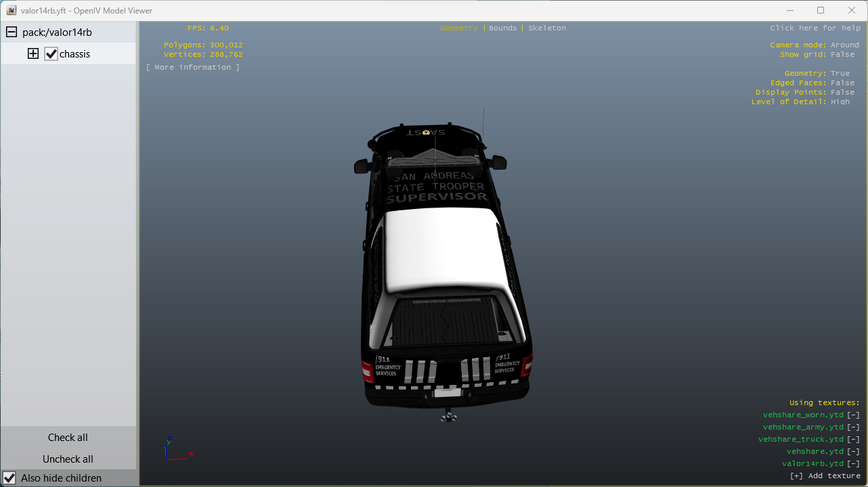868x487 pixels.
Task: Disable the Also hide children checkbox
Action: 10,478
